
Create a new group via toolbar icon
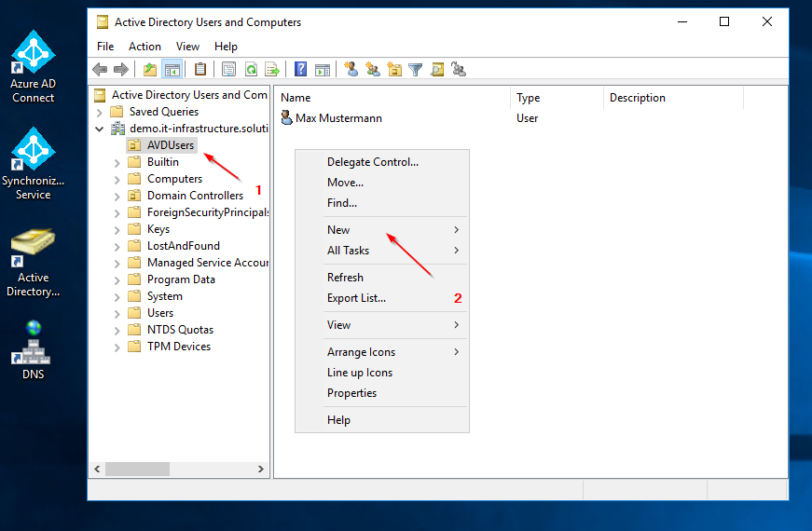click(373, 69)
